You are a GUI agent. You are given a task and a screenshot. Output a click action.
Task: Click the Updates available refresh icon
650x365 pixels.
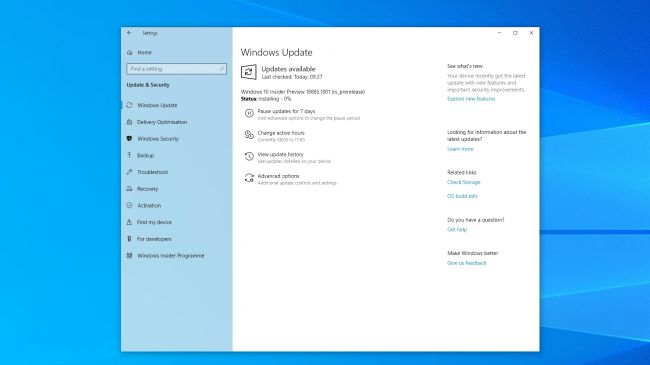tap(248, 72)
